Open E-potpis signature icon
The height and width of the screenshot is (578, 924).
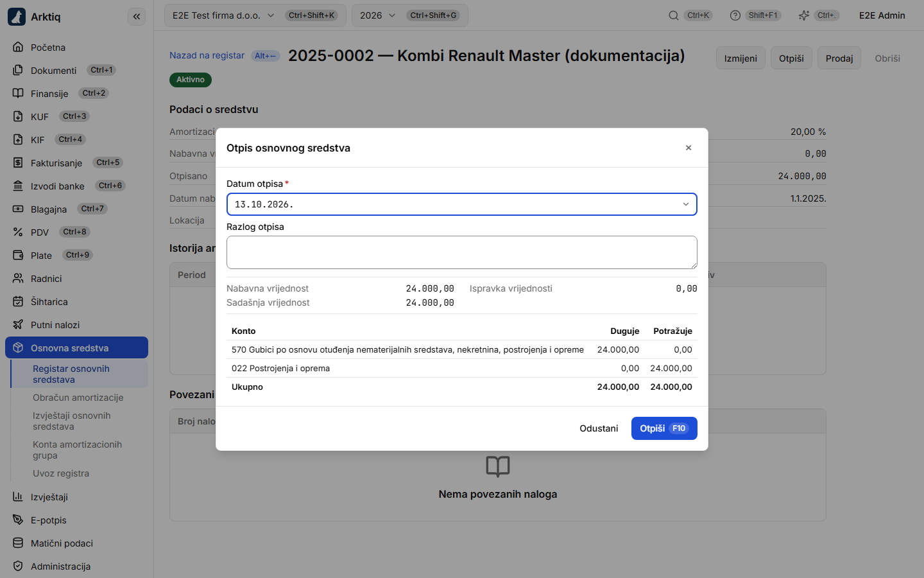[18, 520]
